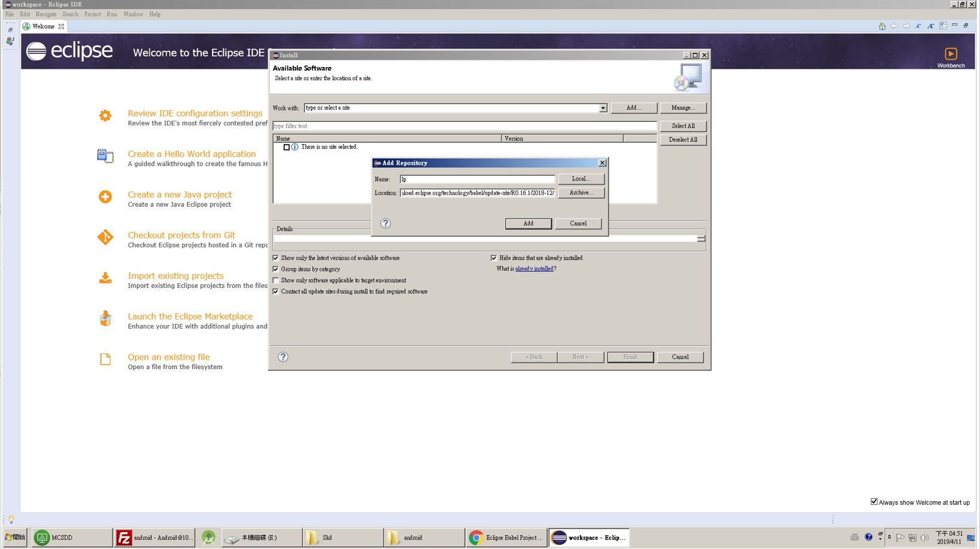Open help in Add Repository dialog
The width and height of the screenshot is (980, 549).
(386, 223)
